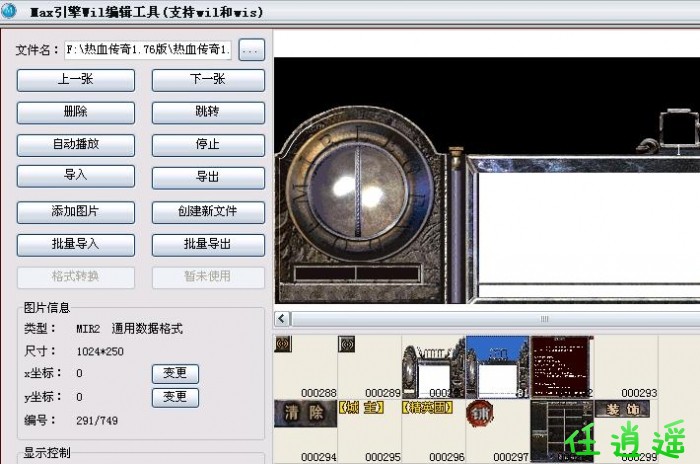Click the 添加图片 add image button
The height and width of the screenshot is (464, 700).
pyautogui.click(x=76, y=212)
